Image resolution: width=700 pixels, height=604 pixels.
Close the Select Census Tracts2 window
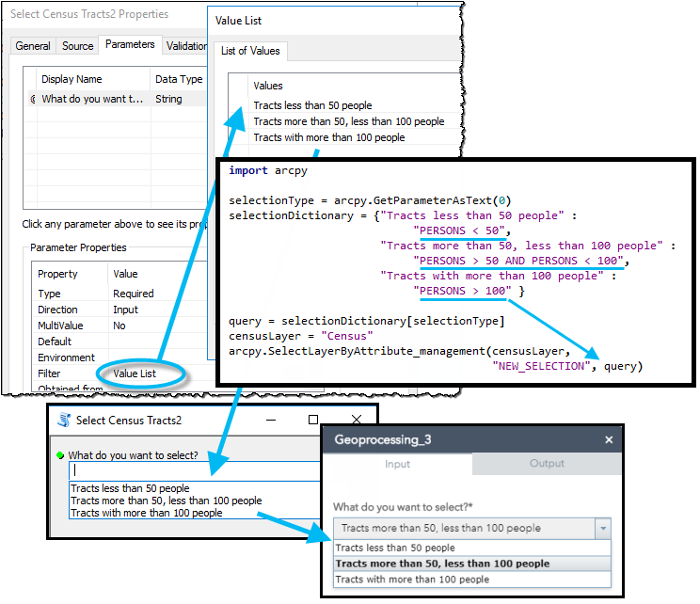point(357,420)
